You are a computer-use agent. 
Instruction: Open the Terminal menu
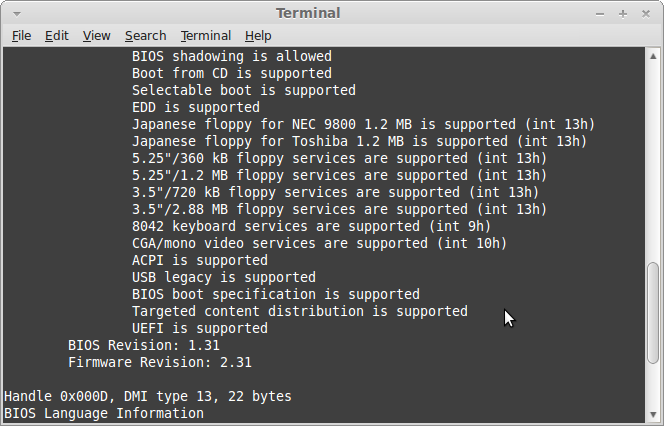tap(206, 35)
